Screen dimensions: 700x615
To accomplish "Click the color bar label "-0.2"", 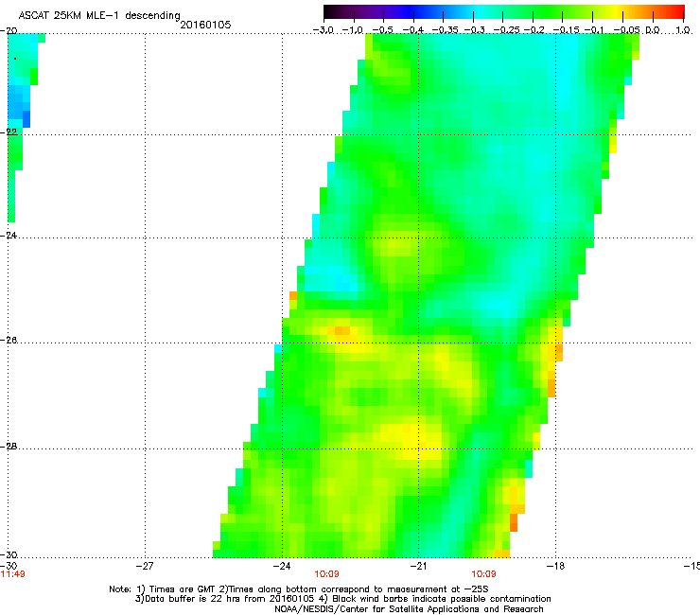I will tap(534, 30).
